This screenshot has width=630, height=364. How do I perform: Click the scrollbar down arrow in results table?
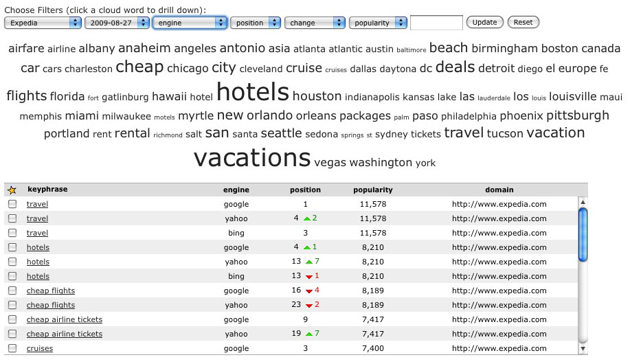583,349
